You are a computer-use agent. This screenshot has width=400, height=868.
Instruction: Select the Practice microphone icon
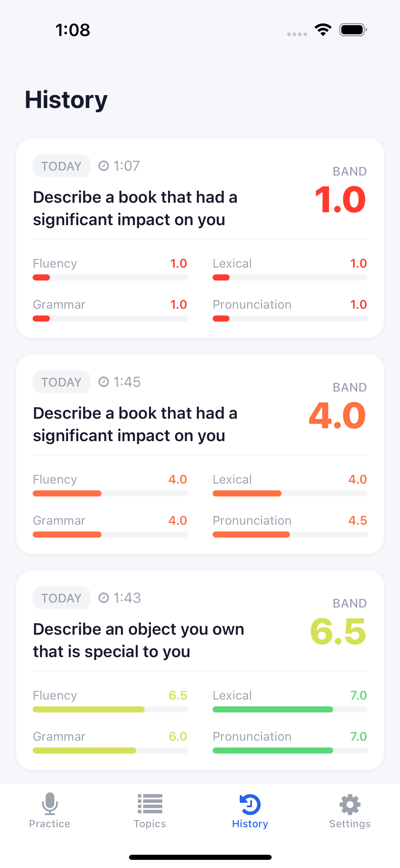(x=50, y=804)
